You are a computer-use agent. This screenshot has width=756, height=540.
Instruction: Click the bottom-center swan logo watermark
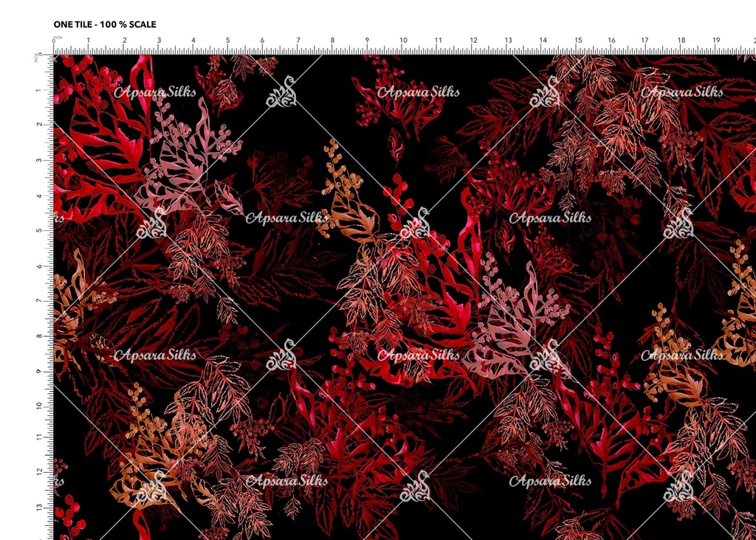414,485
